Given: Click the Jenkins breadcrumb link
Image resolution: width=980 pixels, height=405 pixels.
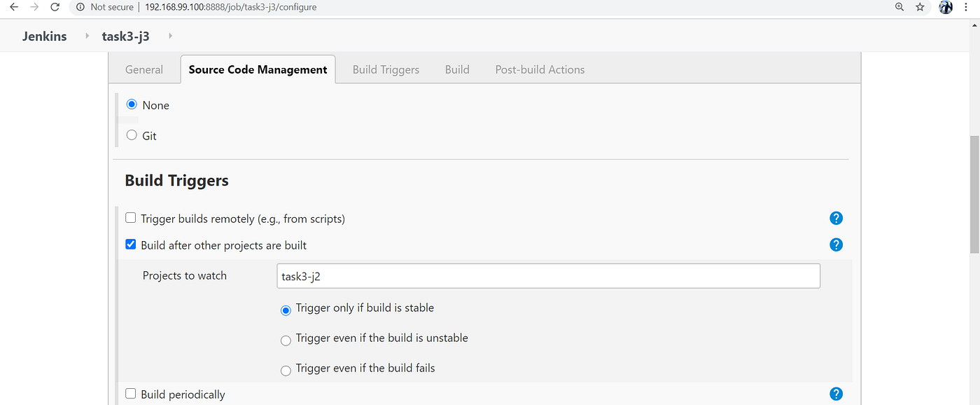Looking at the screenshot, I should (x=44, y=36).
